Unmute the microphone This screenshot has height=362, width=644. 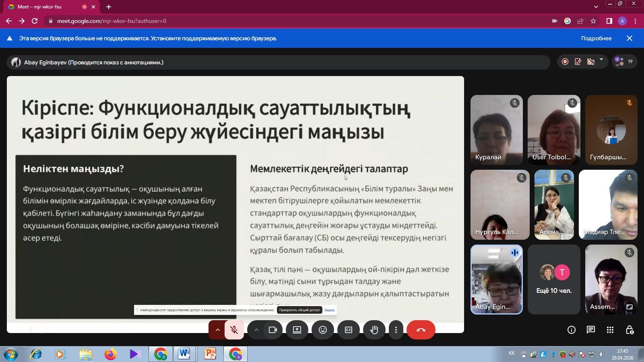234,330
